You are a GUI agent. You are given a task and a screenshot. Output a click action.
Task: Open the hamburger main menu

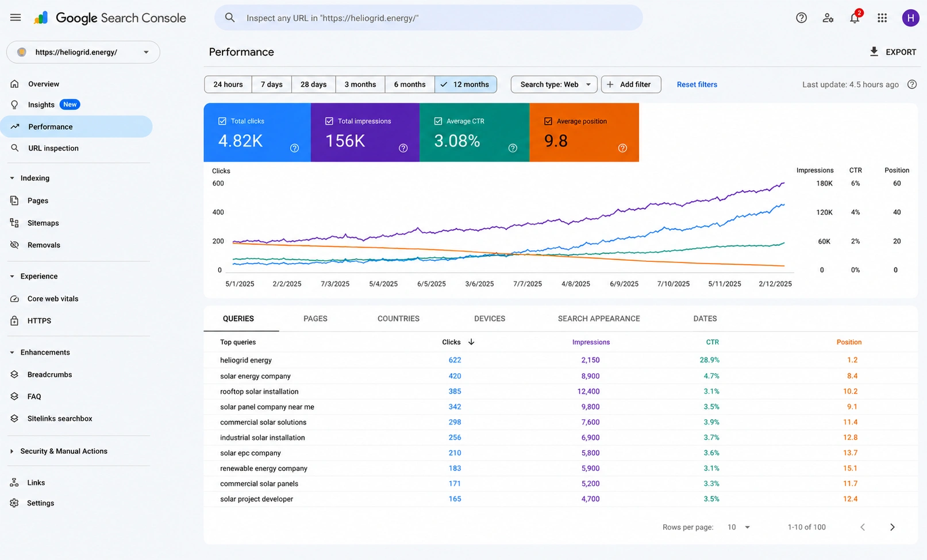(x=16, y=18)
